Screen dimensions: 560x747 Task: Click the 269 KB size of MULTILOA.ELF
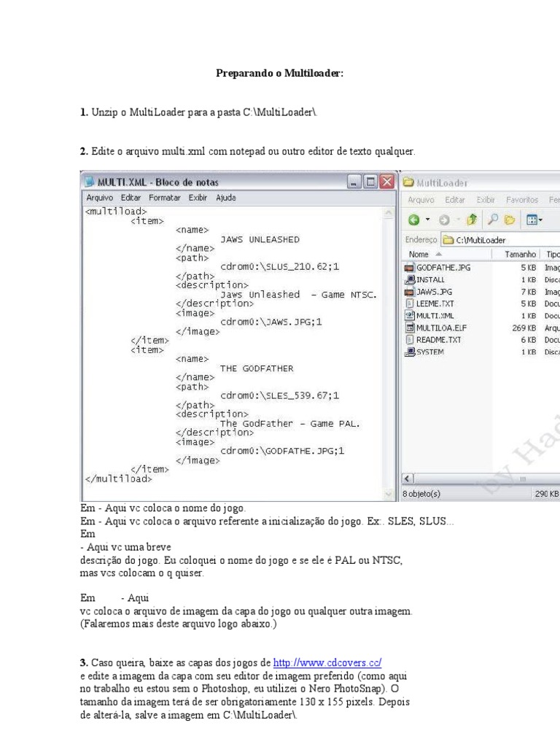click(x=524, y=328)
